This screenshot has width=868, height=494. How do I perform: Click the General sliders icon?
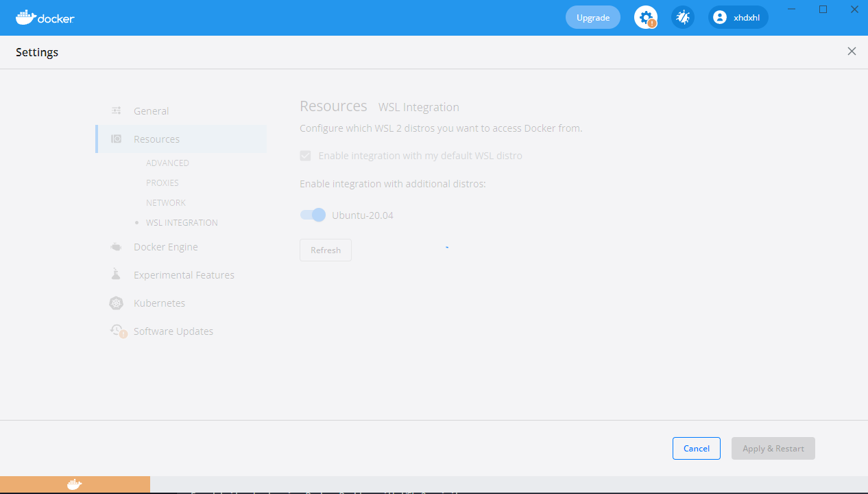(x=117, y=110)
